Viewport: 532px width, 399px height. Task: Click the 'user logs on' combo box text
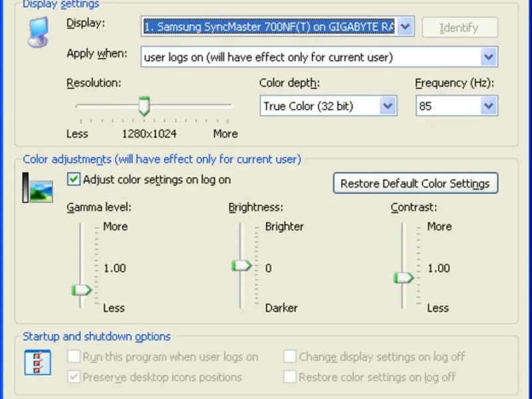pos(268,57)
